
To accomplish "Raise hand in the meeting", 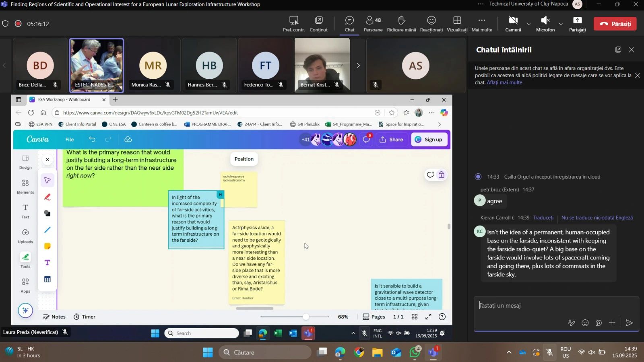I will tap(401, 24).
